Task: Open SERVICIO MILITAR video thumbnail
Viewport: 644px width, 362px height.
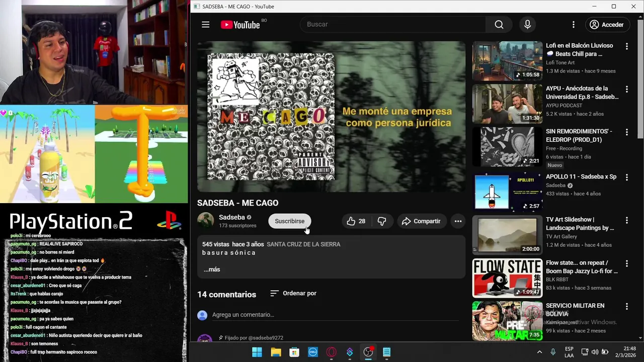Action: (507, 321)
